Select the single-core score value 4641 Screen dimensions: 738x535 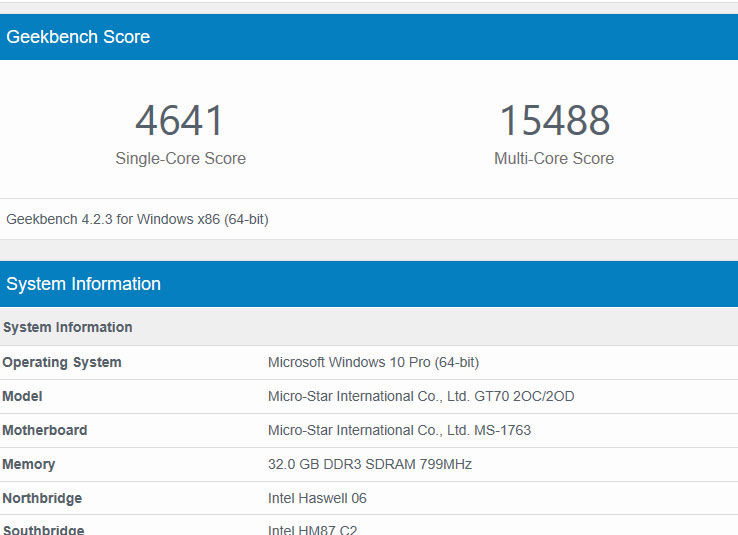tap(179, 120)
